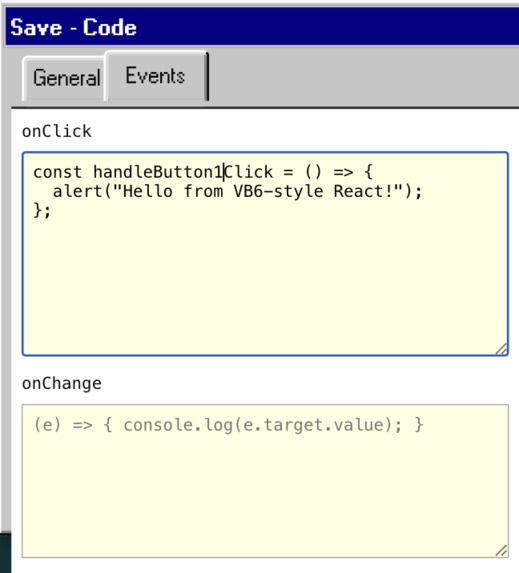This screenshot has height=573, width=519.
Task: Grab the onChange textarea resize handle
Action: click(x=501, y=551)
